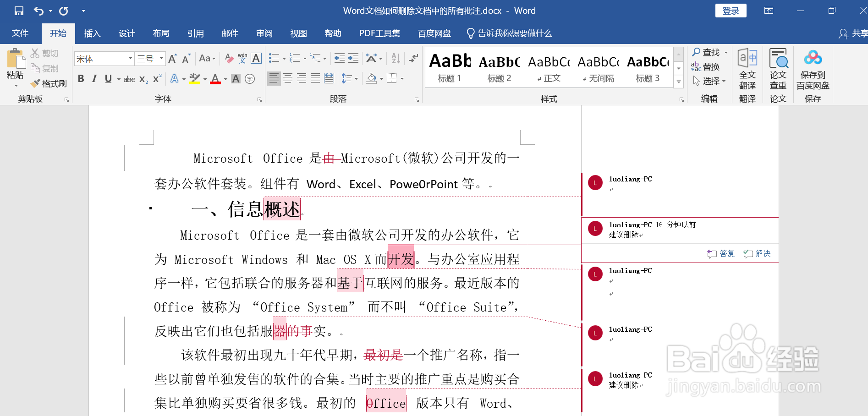Click the shading paint bucket
868x416 pixels.
click(x=371, y=79)
